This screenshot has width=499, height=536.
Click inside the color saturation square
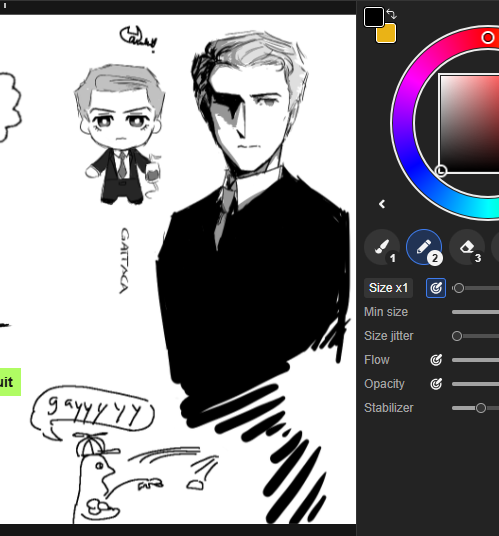[470, 124]
